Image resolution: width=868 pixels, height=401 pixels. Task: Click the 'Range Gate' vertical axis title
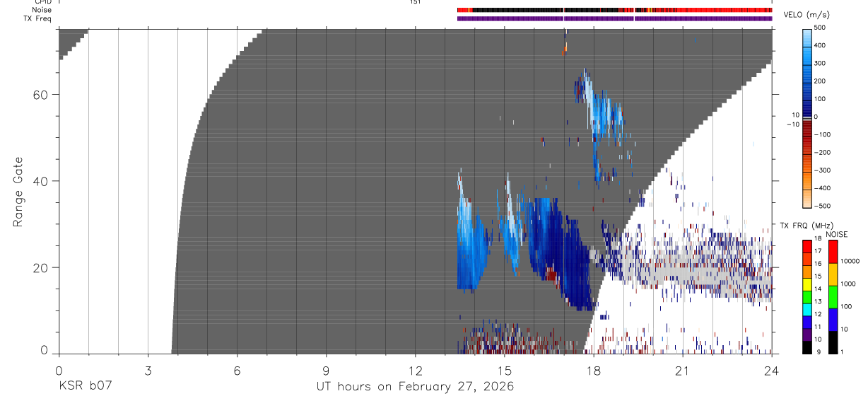point(18,192)
